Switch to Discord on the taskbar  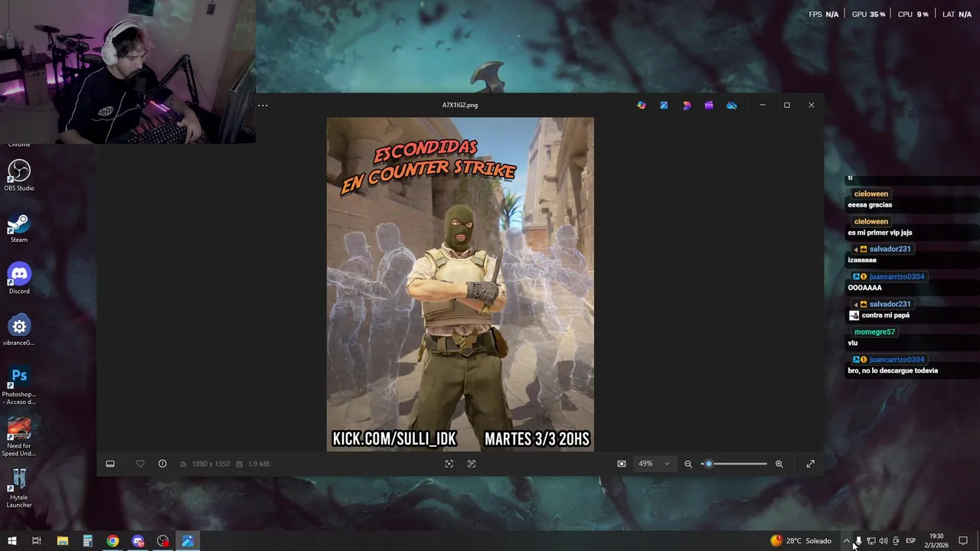(138, 541)
